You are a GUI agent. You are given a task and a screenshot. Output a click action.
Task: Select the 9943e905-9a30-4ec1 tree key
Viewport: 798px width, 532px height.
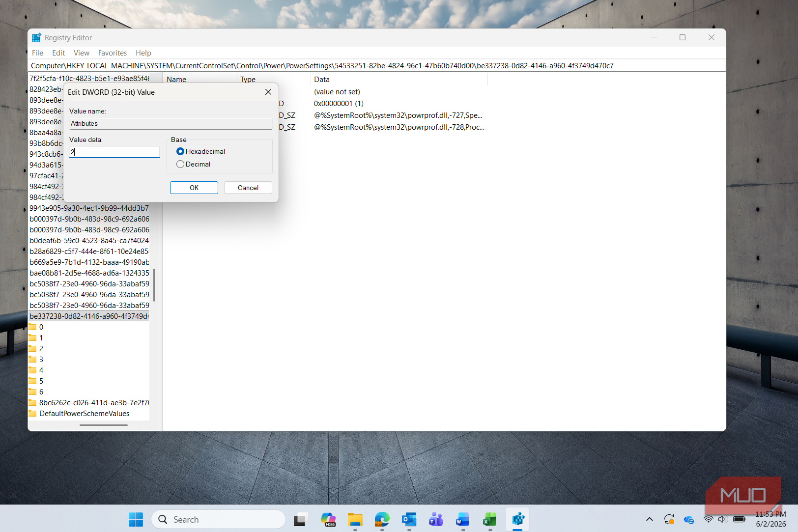pyautogui.click(x=89, y=208)
